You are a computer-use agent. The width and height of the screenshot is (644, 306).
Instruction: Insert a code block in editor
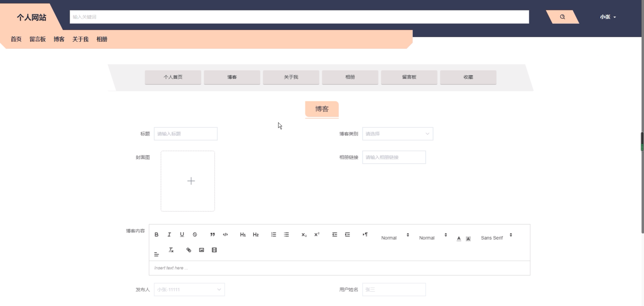(x=225, y=234)
